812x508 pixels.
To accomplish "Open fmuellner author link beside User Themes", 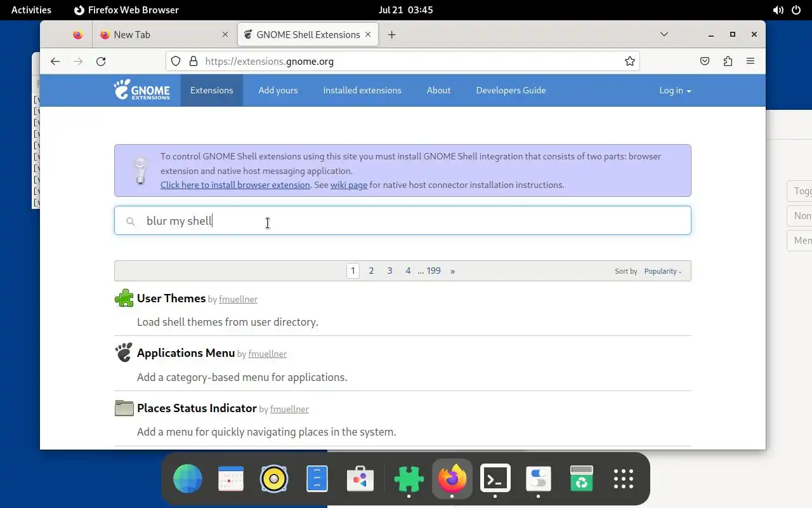I will 238,299.
